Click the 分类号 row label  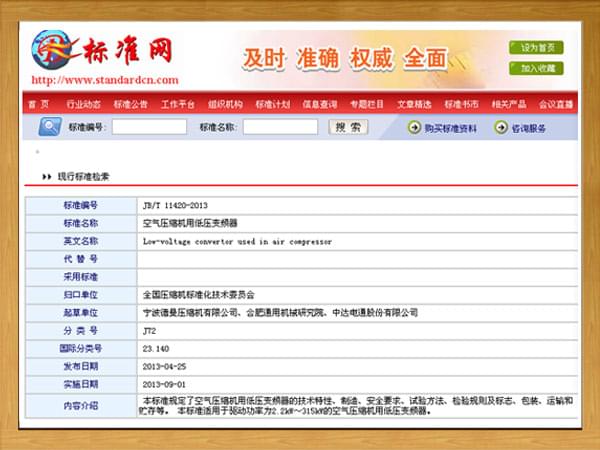81,331
